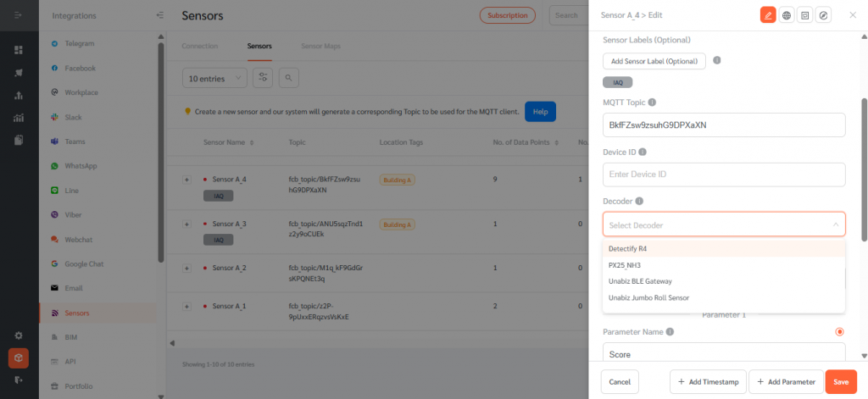868x399 pixels.
Task: Click the info icon beside MQTT Topic
Action: point(652,103)
